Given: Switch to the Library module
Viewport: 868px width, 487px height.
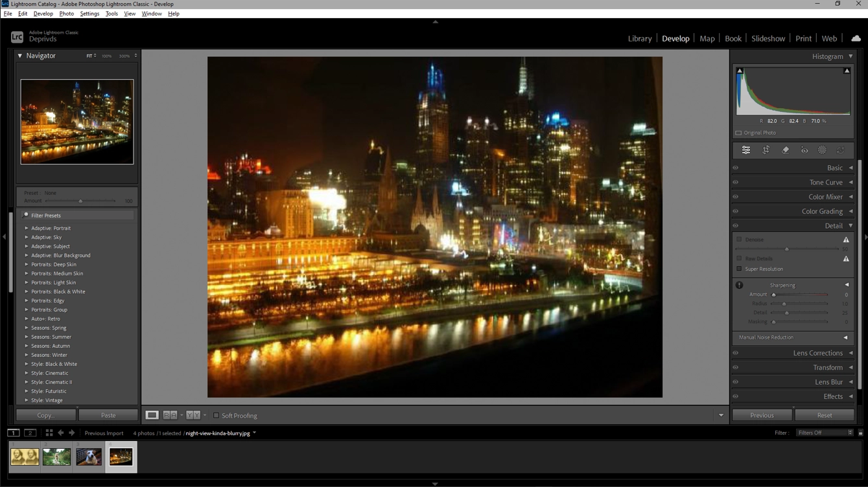Looking at the screenshot, I should click(x=639, y=38).
